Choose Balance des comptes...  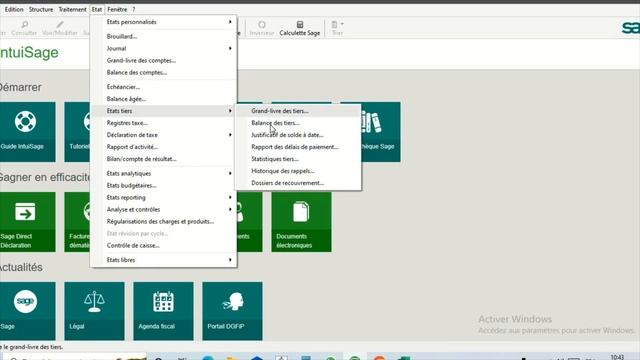pos(163,72)
